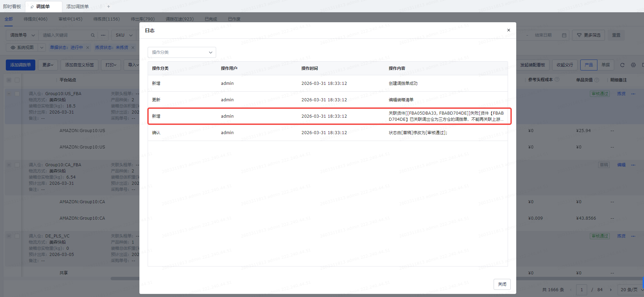The image size is (644, 297).
Task: Click the blue 添加调拨单 button
Action: (x=21, y=65)
